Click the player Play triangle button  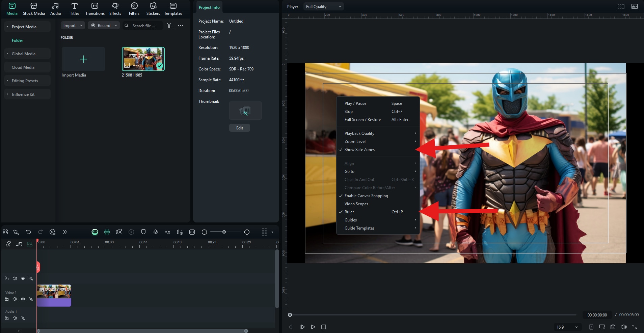(x=313, y=327)
